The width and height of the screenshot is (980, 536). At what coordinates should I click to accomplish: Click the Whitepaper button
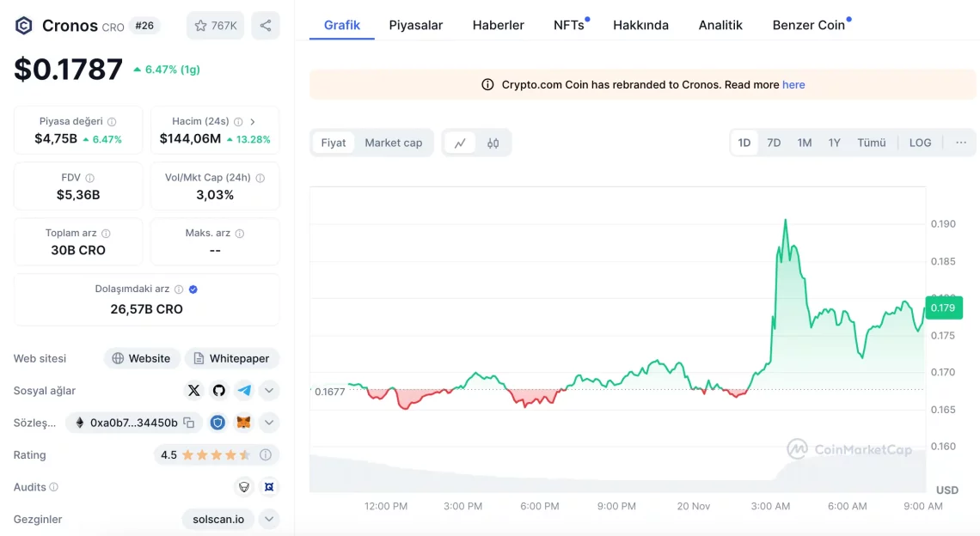232,358
